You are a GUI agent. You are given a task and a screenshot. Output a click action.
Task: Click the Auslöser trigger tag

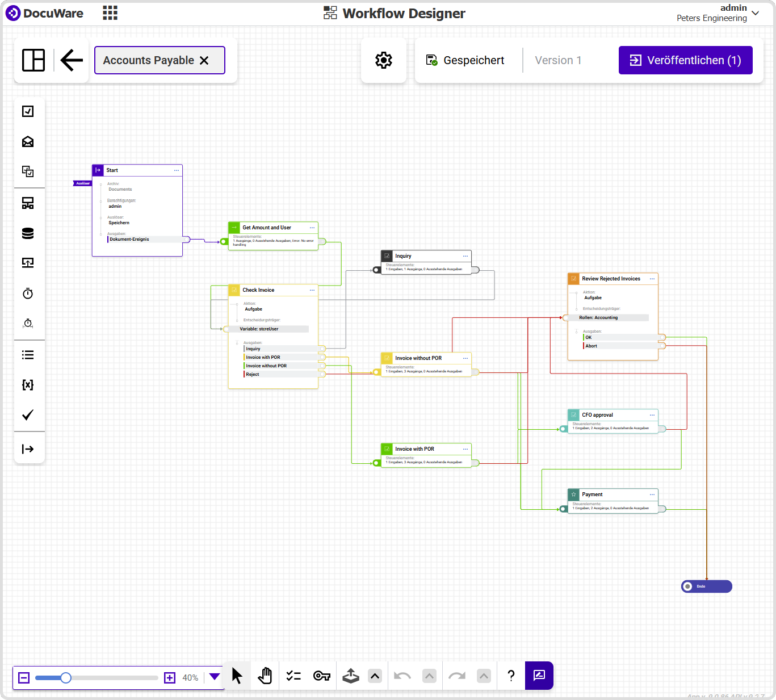(x=82, y=183)
